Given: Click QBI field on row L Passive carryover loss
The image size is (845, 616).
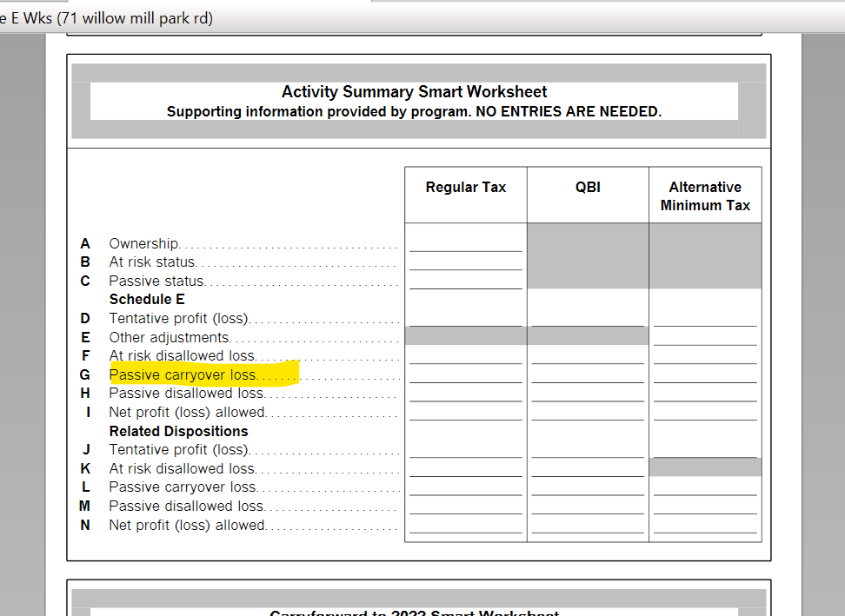Looking at the screenshot, I should (588, 487).
